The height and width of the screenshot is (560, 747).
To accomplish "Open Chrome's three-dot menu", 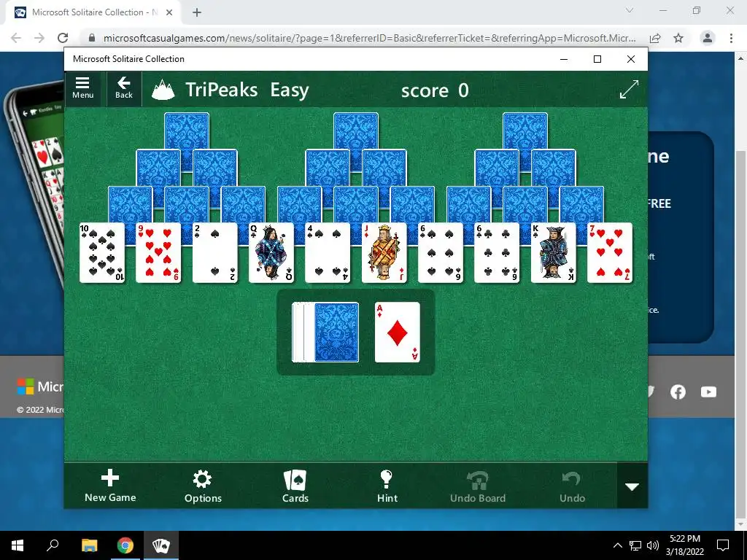I will 731,38.
